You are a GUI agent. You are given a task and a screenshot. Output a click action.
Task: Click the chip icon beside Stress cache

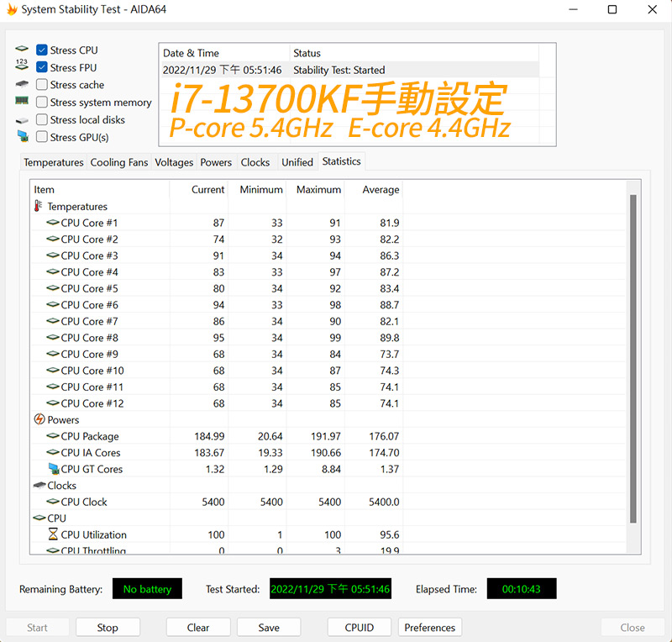pos(22,83)
